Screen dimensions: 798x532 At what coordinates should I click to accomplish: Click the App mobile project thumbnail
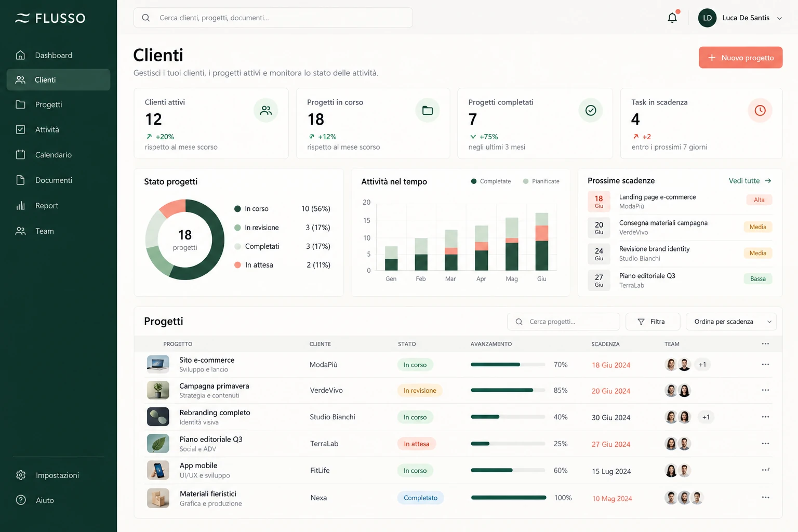pos(158,470)
